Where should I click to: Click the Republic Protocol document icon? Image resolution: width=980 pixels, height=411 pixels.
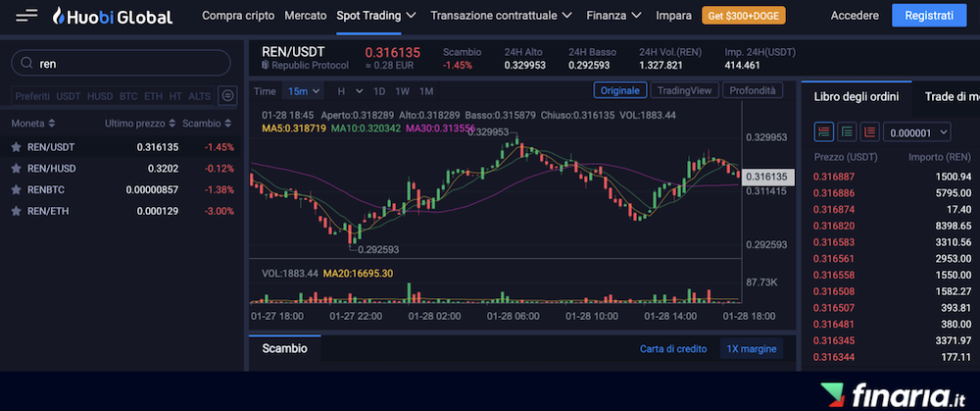coord(266,65)
